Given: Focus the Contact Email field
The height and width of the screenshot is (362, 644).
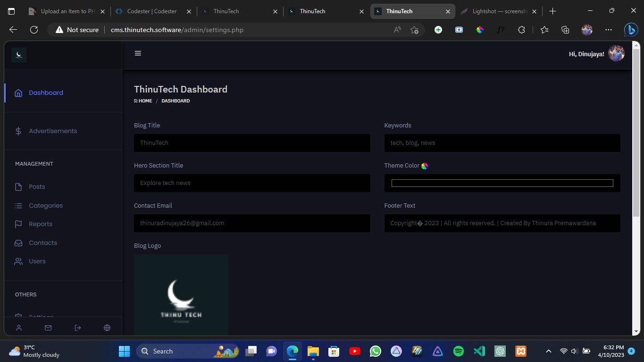Looking at the screenshot, I should (x=252, y=223).
